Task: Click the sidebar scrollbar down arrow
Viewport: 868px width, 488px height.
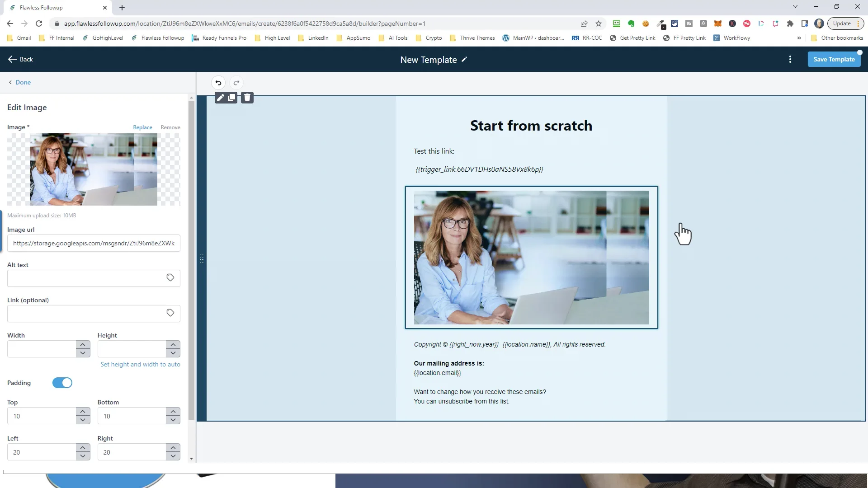Action: (x=191, y=459)
